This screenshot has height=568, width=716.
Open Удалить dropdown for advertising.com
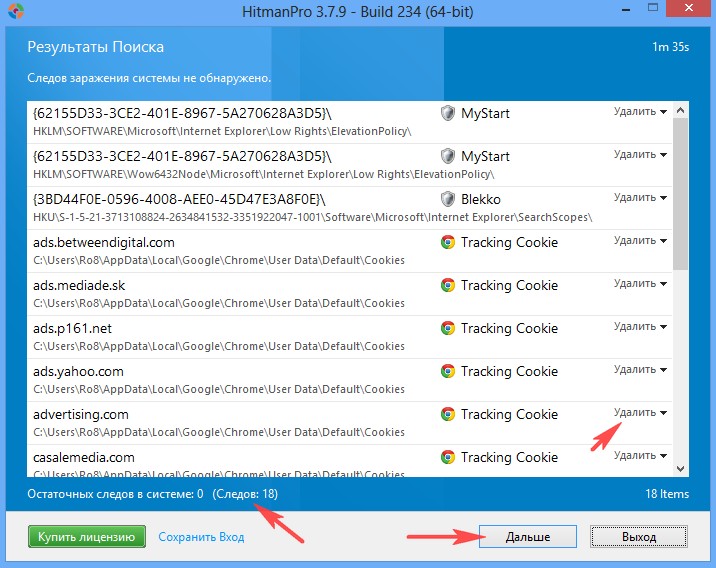[x=640, y=412]
